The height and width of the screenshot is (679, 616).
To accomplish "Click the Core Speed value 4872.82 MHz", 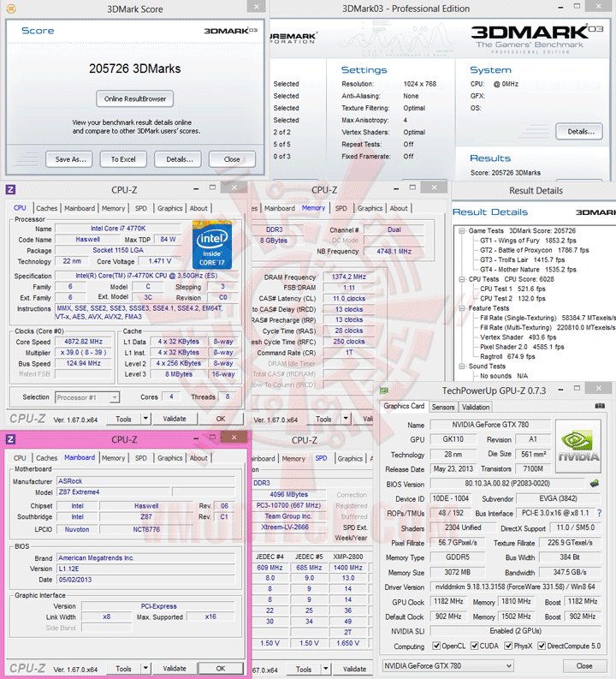I will pyautogui.click(x=84, y=342).
